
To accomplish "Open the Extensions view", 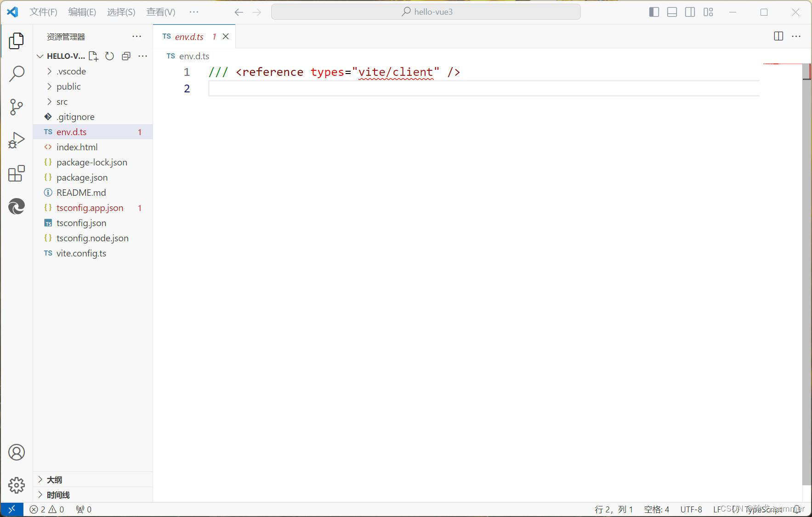I will coord(17,174).
